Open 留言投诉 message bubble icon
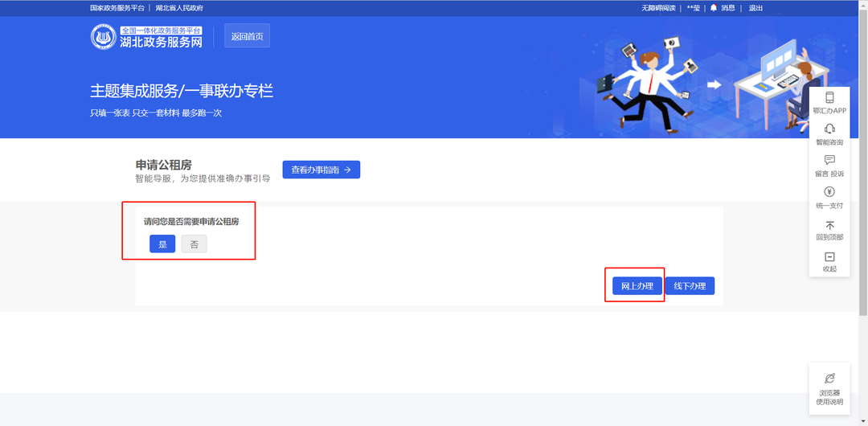868x426 pixels. point(829,161)
